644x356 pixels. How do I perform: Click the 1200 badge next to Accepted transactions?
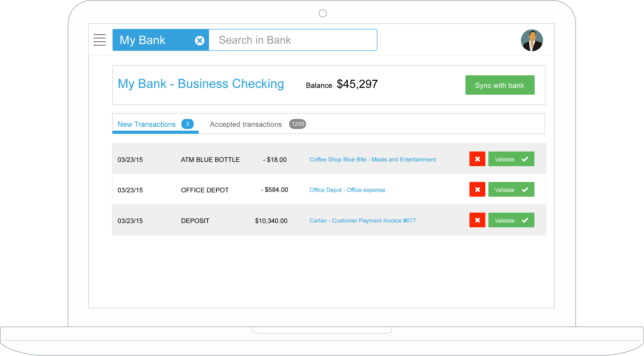298,123
